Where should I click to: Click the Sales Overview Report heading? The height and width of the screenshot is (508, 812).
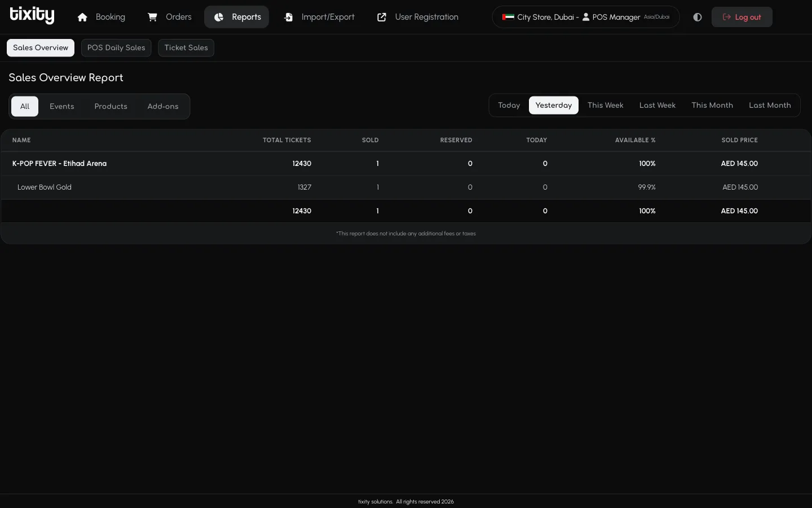pos(66,78)
